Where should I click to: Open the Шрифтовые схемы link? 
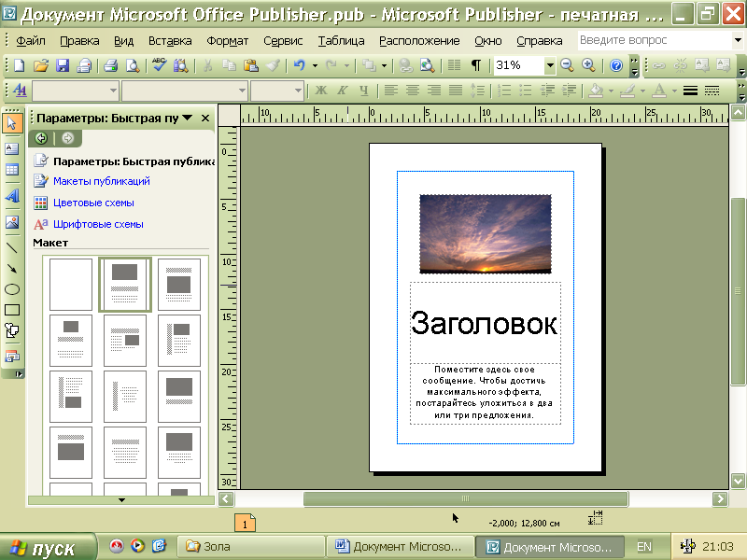click(98, 224)
